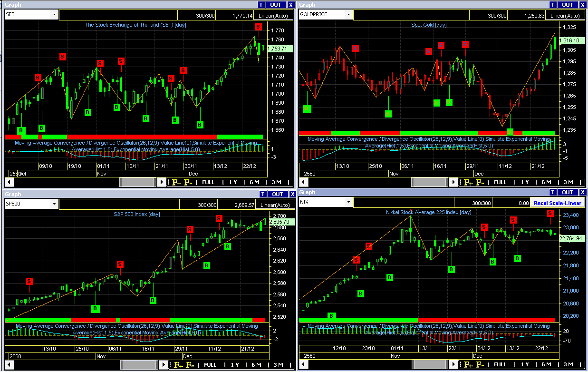The height and width of the screenshot is (372, 588).
Task: Click Nikkei last price label 22,764.94
Action: click(x=572, y=238)
